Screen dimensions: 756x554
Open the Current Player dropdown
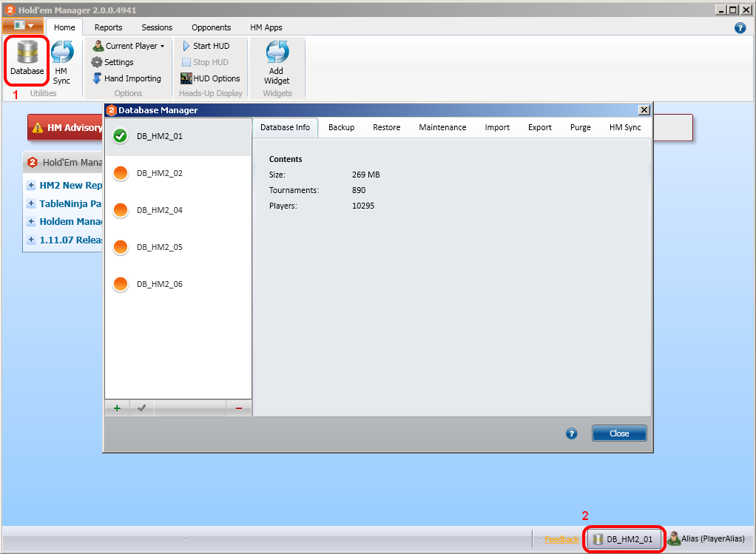tap(129, 46)
